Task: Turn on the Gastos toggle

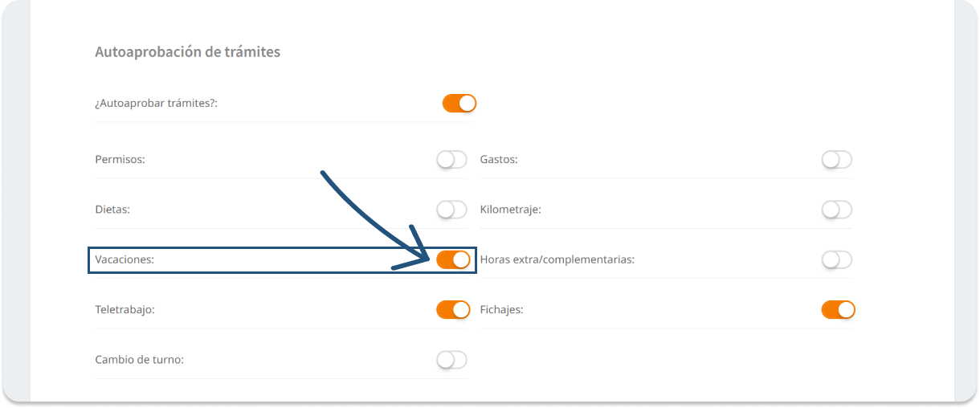Action: tap(836, 160)
